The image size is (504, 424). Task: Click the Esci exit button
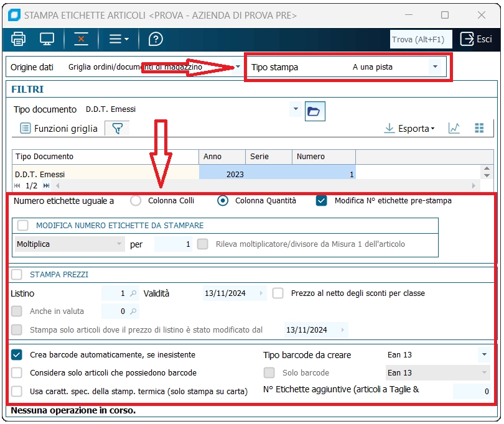coord(476,39)
